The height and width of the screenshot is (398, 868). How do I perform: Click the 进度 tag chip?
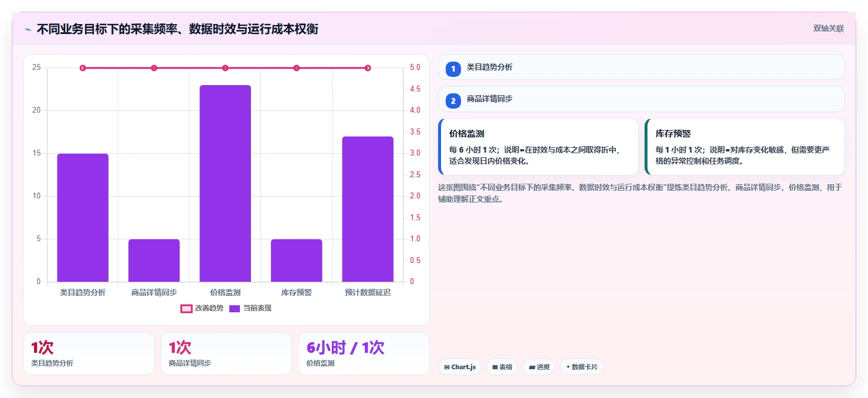click(x=539, y=367)
